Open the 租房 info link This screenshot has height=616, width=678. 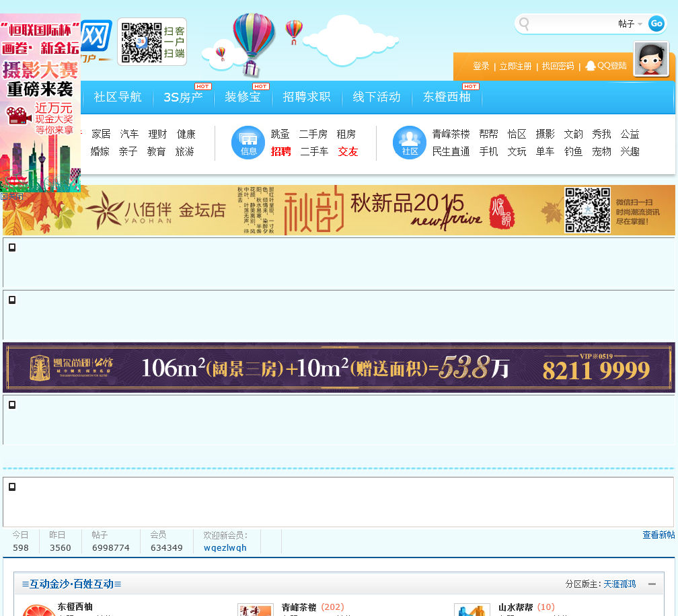point(346,134)
